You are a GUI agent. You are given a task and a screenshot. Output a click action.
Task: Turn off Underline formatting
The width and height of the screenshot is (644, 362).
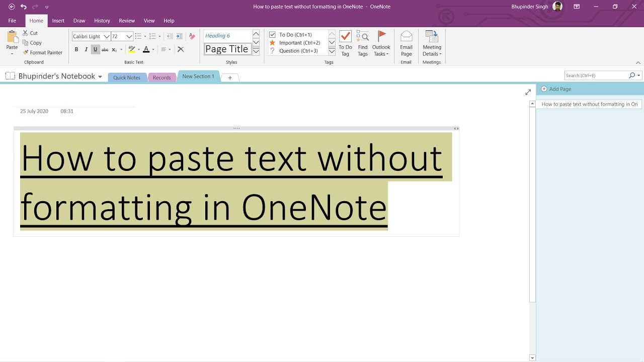tap(96, 49)
